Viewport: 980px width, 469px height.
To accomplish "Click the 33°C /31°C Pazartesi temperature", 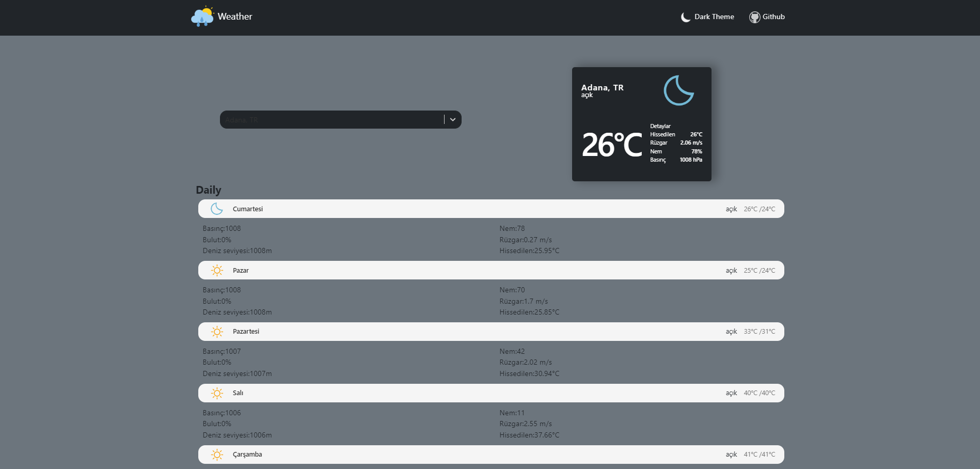I will [x=760, y=332].
